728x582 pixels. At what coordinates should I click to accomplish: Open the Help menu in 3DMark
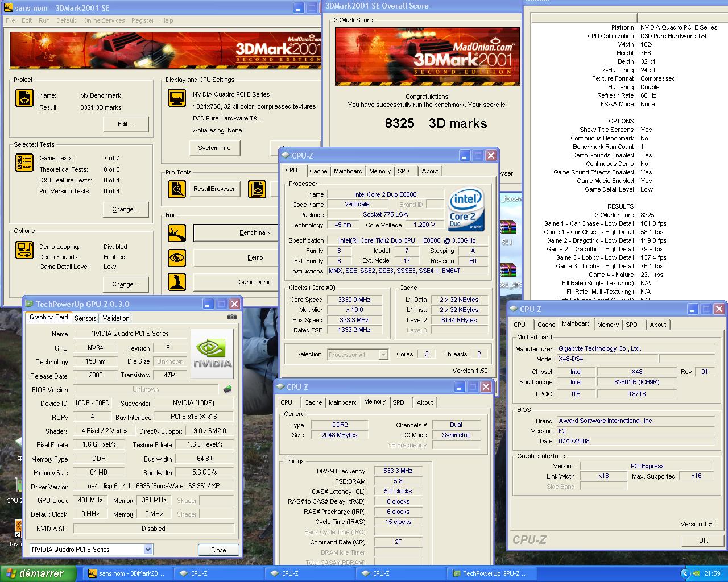[x=167, y=20]
